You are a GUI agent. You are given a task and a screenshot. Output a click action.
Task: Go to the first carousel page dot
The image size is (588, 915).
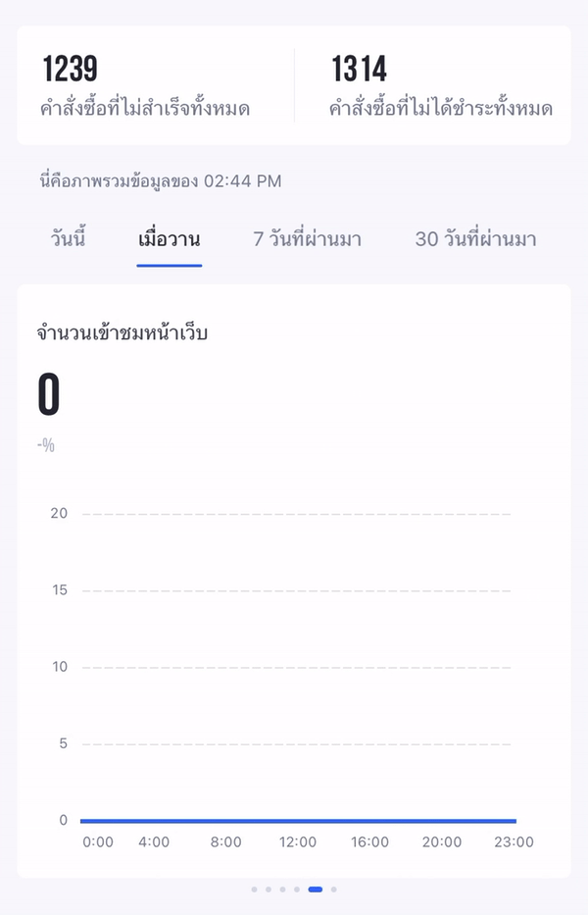(x=255, y=890)
